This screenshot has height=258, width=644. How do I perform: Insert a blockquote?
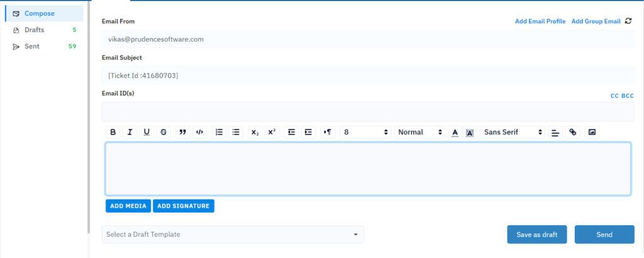coord(183,132)
